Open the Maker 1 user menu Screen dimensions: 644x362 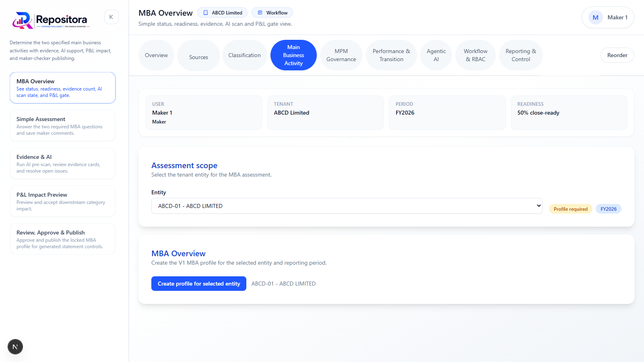tap(608, 17)
